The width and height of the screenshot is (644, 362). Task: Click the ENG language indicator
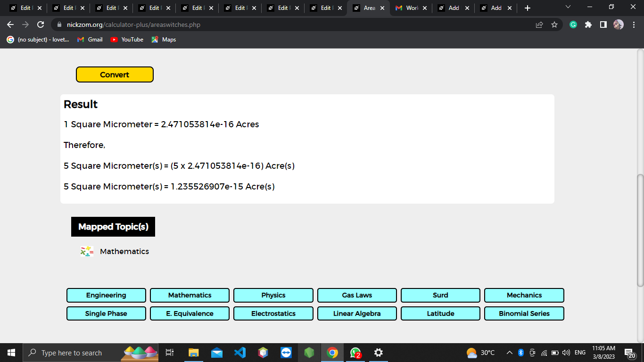pos(580,353)
